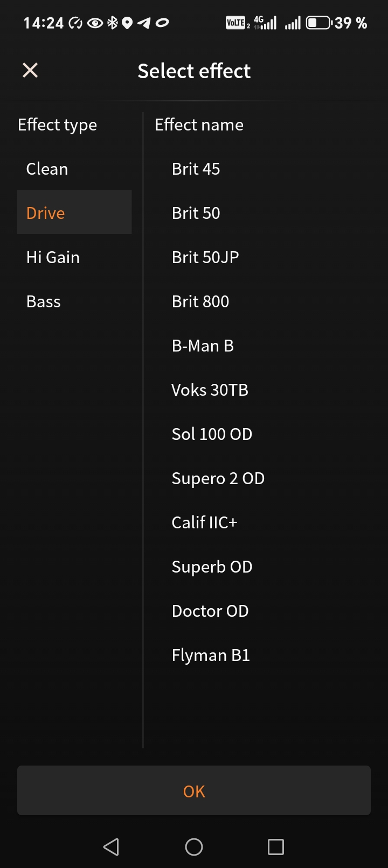Select Brit 50 from effect list

[x=196, y=213]
